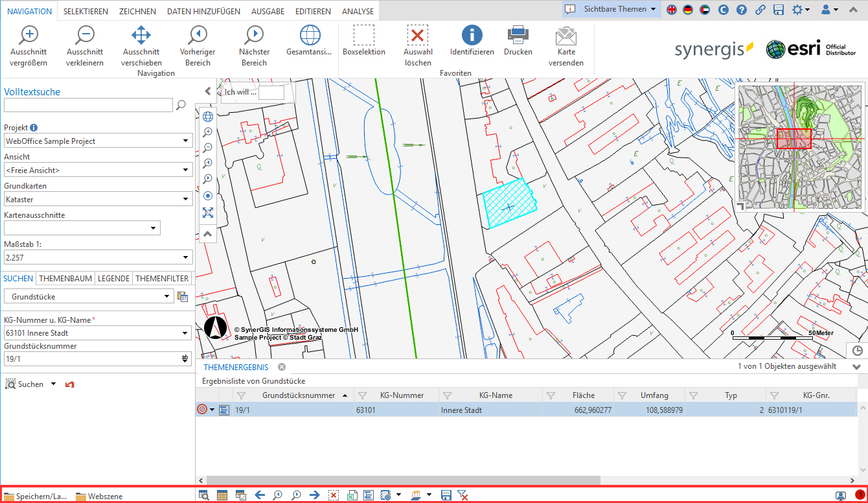The image size is (868, 503).
Task: Expand the Maßstab scale dropdown
Action: point(186,257)
